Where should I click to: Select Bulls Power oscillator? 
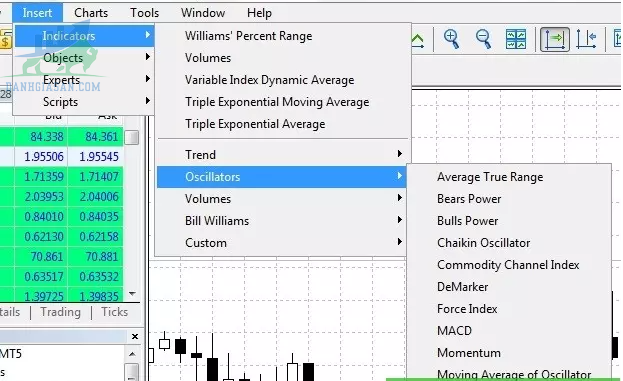509,221
